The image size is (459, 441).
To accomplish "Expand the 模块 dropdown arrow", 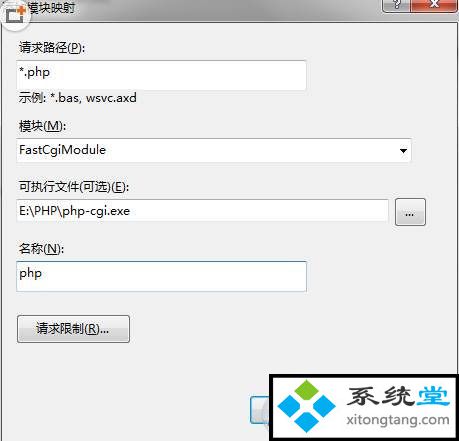I will [403, 150].
